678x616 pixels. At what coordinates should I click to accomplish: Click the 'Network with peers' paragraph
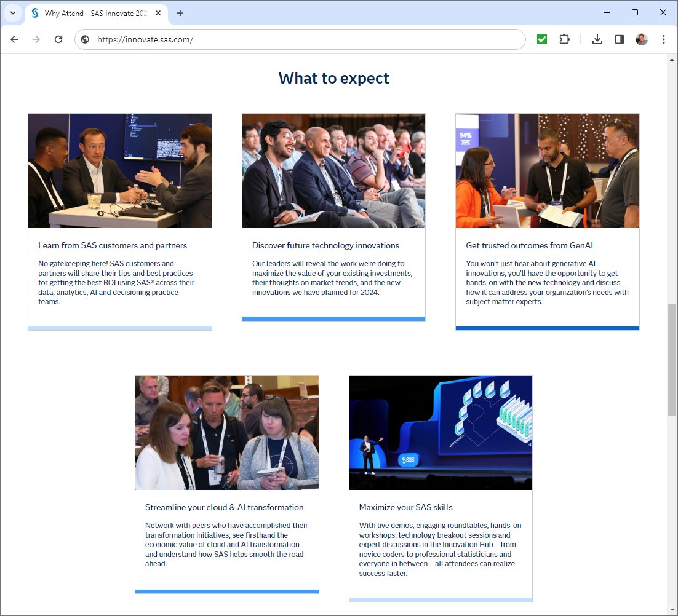tap(226, 544)
